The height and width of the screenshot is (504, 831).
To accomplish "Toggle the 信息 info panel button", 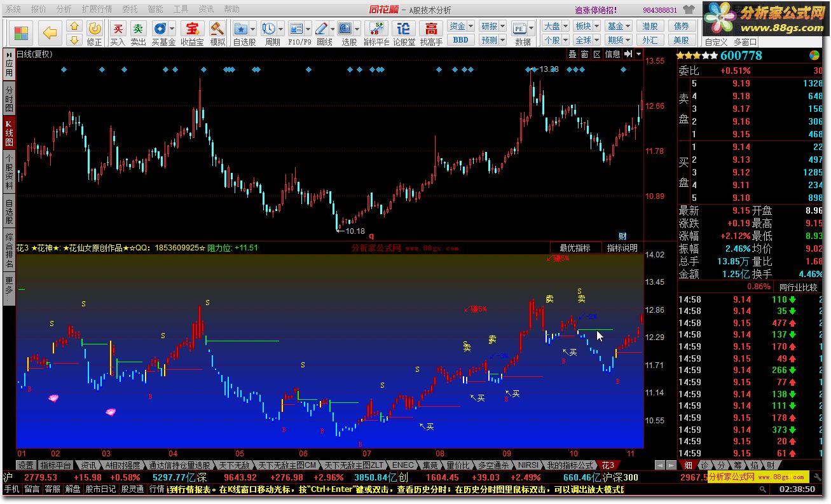I will point(612,54).
